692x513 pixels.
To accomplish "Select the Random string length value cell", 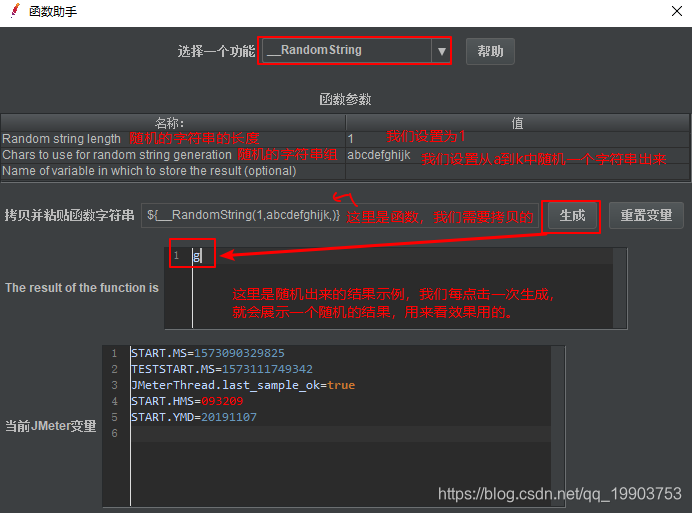I will (517, 139).
